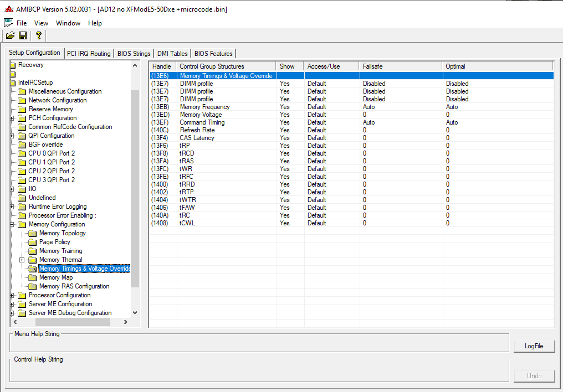The width and height of the screenshot is (563, 392).
Task: Select CPU 0 QPI Port 2 folder
Action: pos(52,153)
